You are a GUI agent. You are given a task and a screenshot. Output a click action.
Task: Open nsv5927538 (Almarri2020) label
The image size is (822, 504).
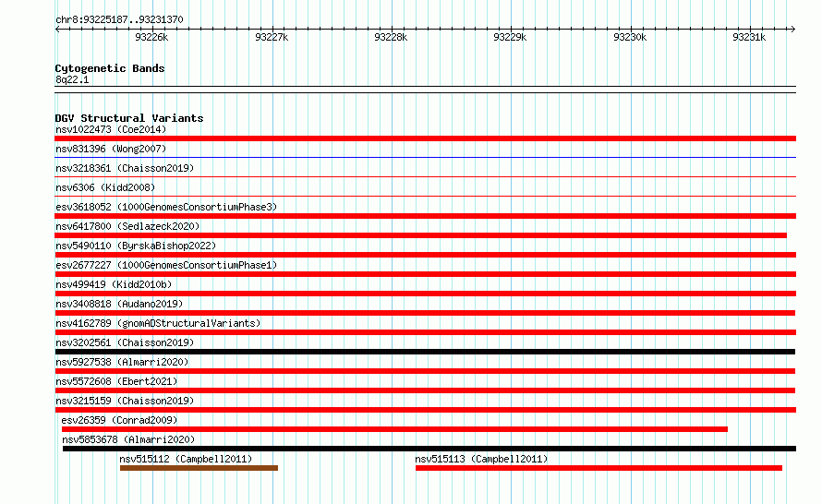122,362
